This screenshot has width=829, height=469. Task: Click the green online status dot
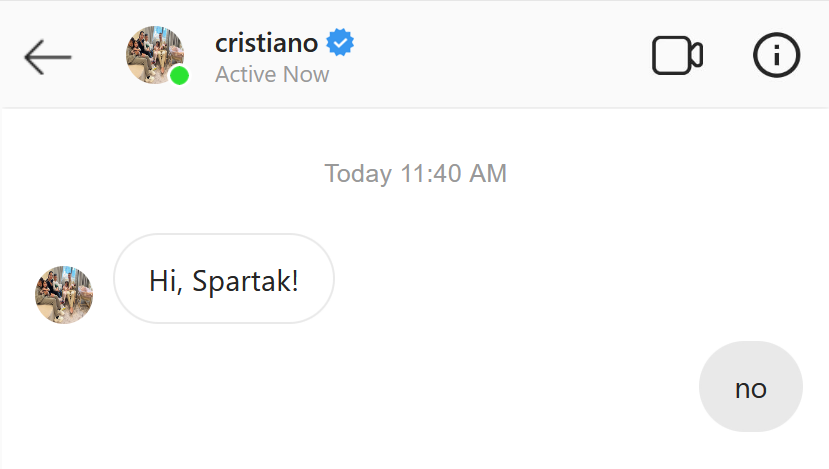(180, 76)
